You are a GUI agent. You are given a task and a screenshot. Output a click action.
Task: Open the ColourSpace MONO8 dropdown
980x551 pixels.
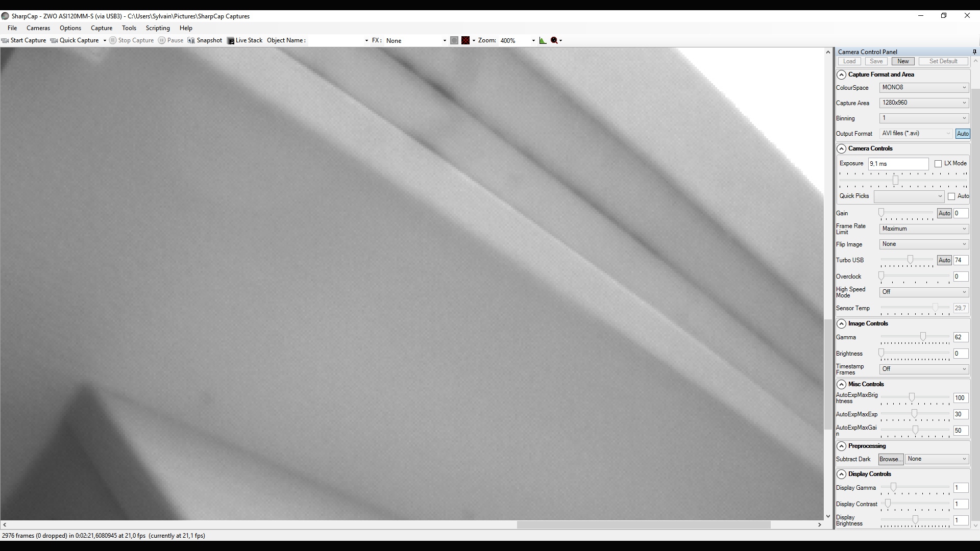tap(924, 88)
